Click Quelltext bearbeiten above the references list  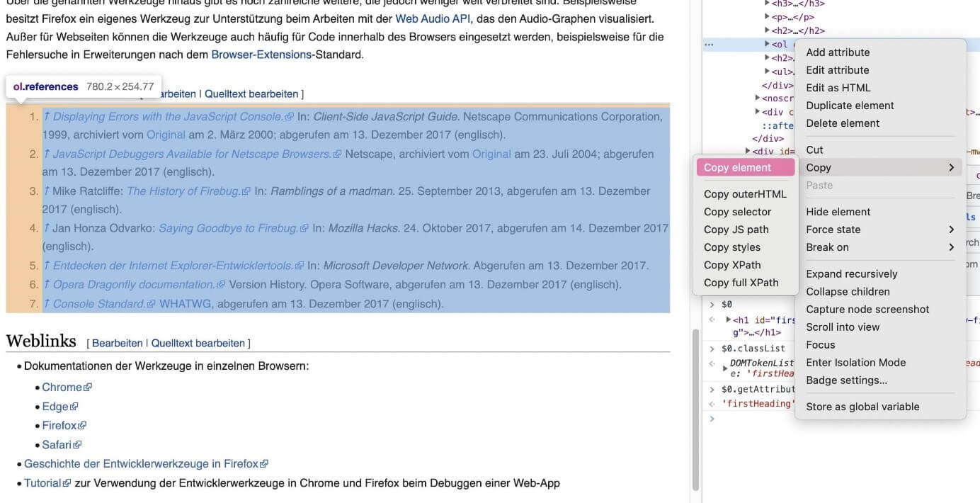[251, 94]
